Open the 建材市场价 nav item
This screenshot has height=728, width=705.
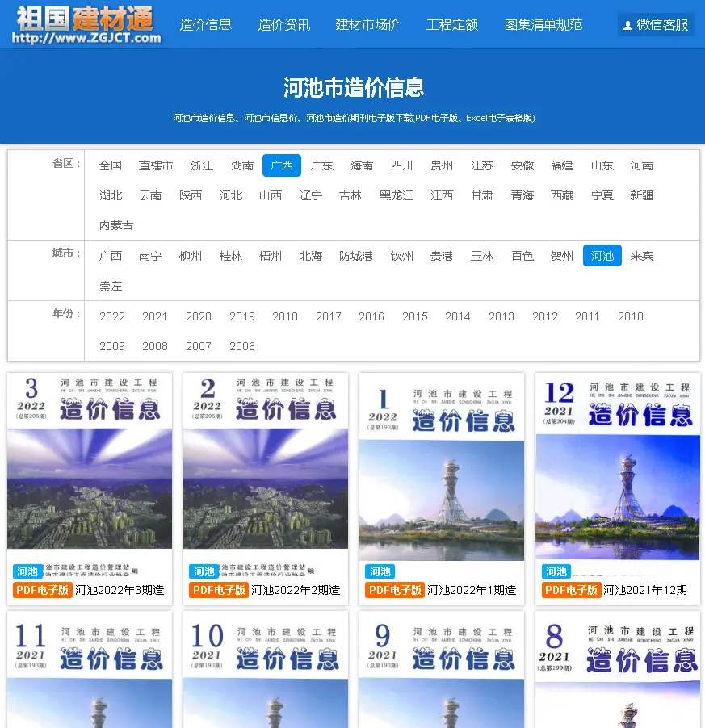[x=367, y=24]
